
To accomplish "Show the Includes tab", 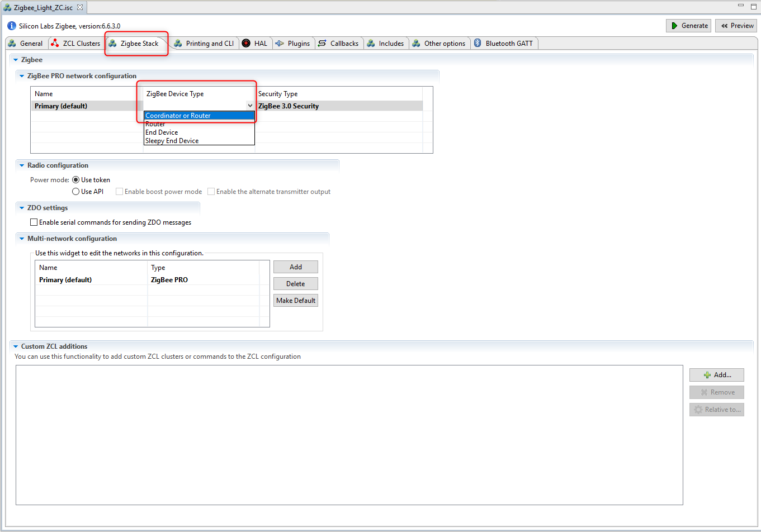I will click(386, 44).
